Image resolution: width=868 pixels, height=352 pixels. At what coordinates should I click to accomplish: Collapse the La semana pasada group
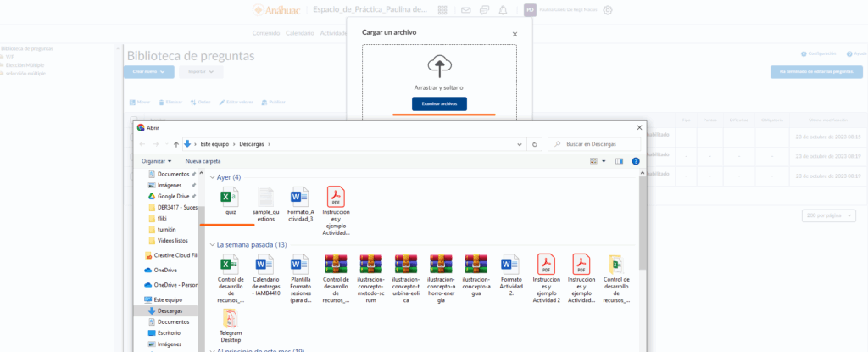212,244
